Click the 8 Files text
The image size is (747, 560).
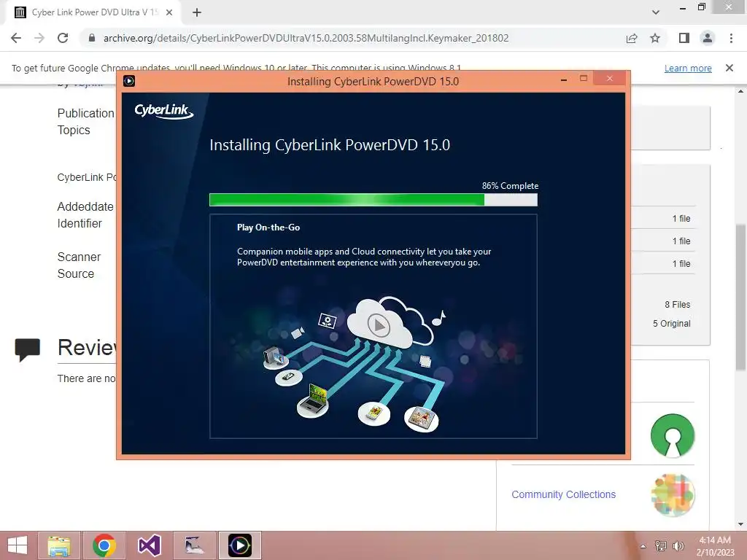[678, 304]
